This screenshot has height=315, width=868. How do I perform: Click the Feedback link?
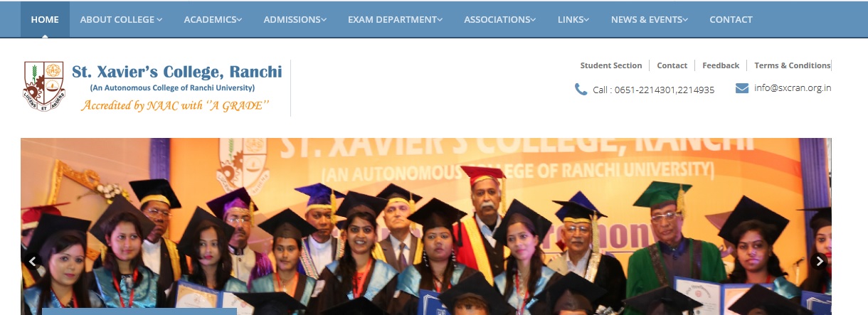[721, 65]
